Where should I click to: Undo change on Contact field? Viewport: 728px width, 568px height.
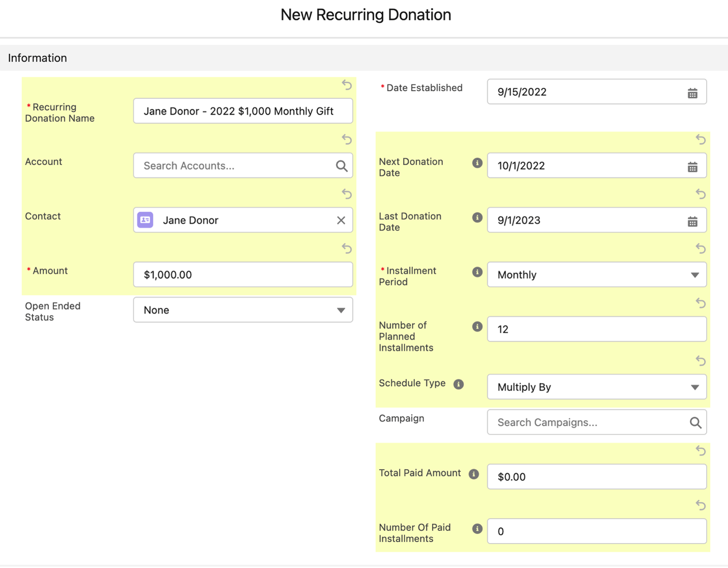pos(347,194)
